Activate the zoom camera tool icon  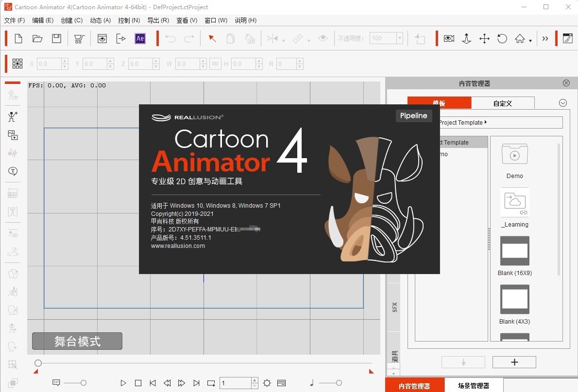coord(466,38)
